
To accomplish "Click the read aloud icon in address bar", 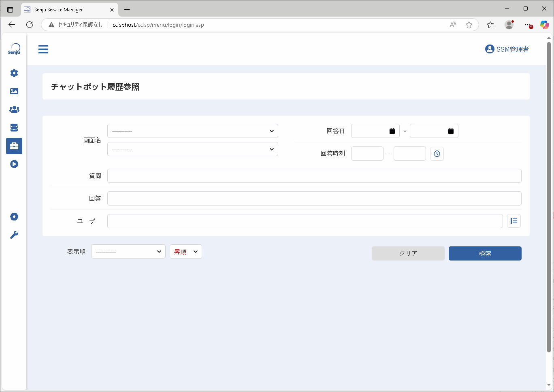I will coord(453,25).
